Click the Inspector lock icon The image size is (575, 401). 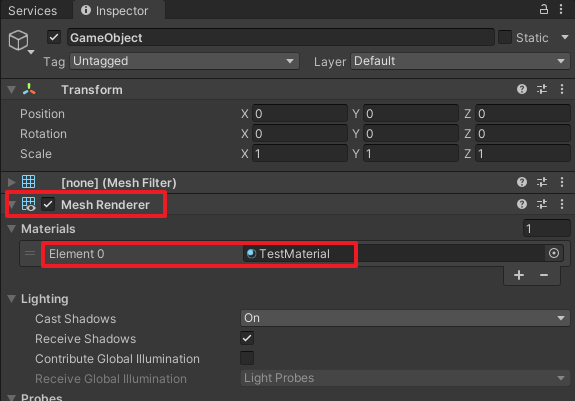[x=543, y=9]
